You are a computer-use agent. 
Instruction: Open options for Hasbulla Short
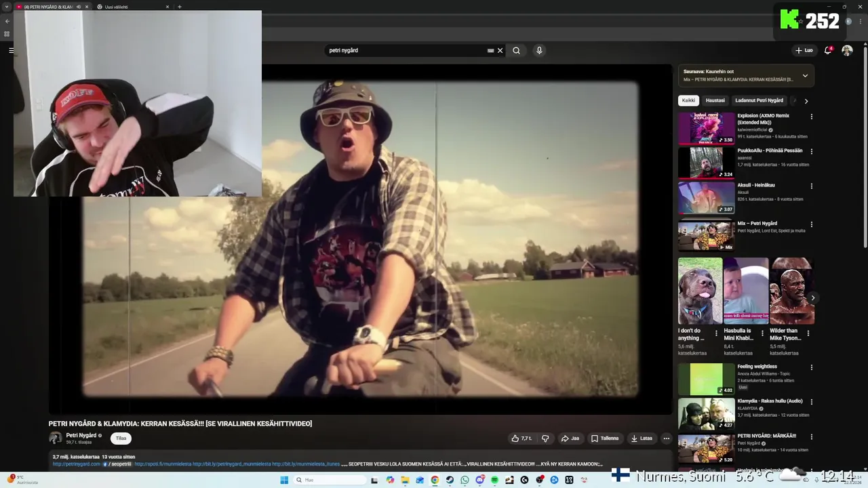click(762, 333)
